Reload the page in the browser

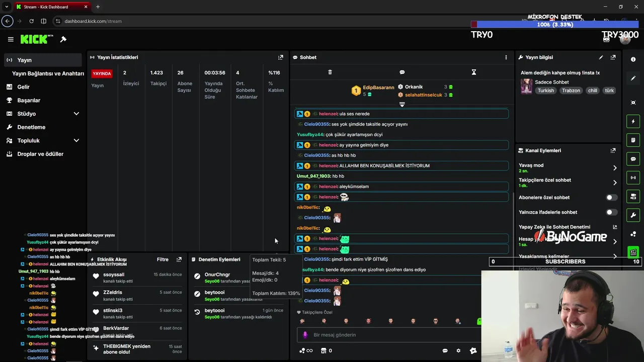[x=31, y=21]
